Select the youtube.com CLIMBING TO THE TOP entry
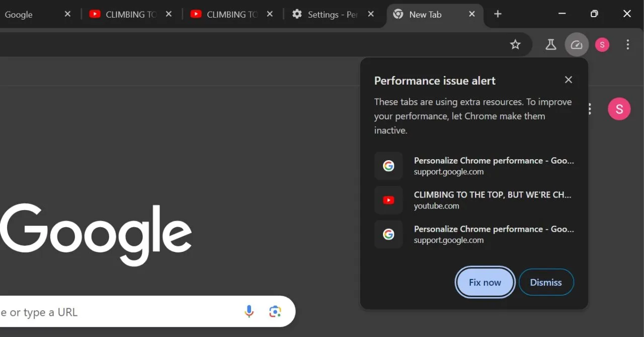This screenshot has height=337, width=644. pos(474,200)
